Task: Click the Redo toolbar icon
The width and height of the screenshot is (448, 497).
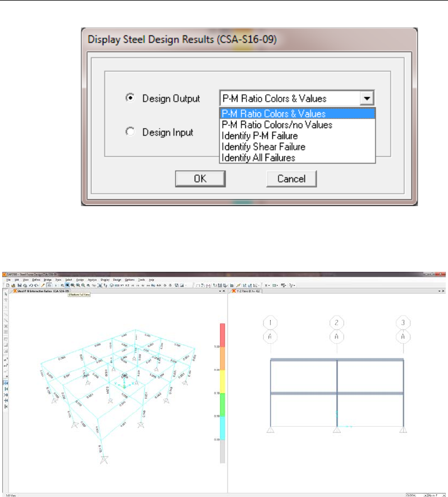Action: point(36,285)
